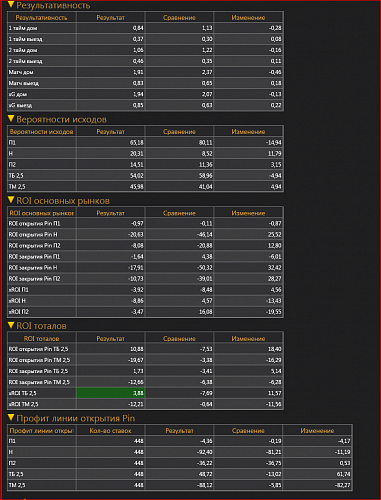Collapse the Профит линии открытия Pin section
This screenshot has width=381, height=500.
11,418
